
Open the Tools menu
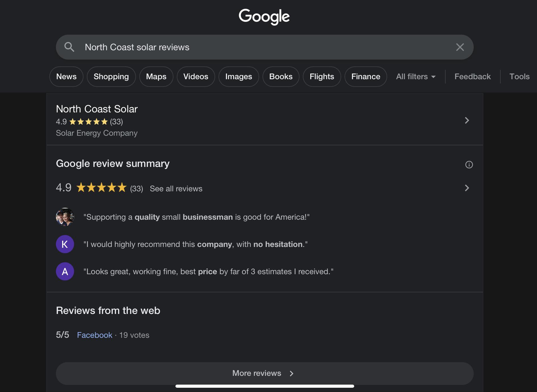[519, 77]
